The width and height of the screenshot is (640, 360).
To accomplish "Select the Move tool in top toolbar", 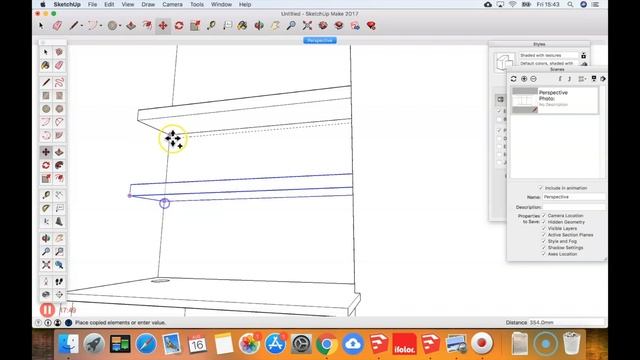I will 163,26.
